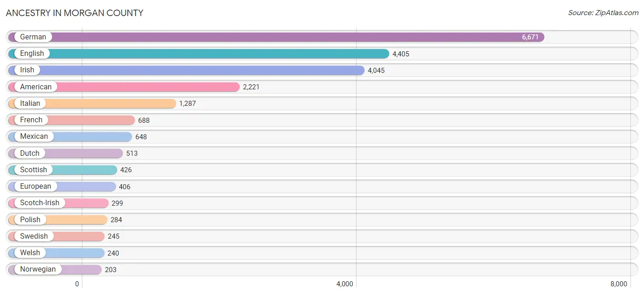Screen dimensions: 644x295
Task: Click the value 648 next to Mexican
Action: pyautogui.click(x=141, y=137)
